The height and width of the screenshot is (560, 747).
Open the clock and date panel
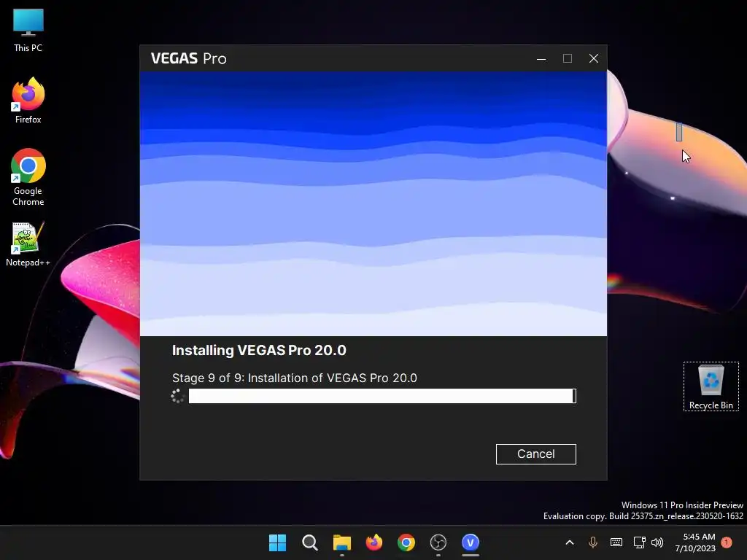pos(695,542)
